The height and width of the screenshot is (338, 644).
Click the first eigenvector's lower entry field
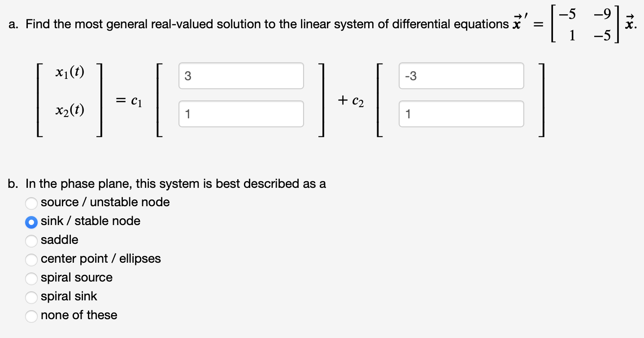point(241,114)
